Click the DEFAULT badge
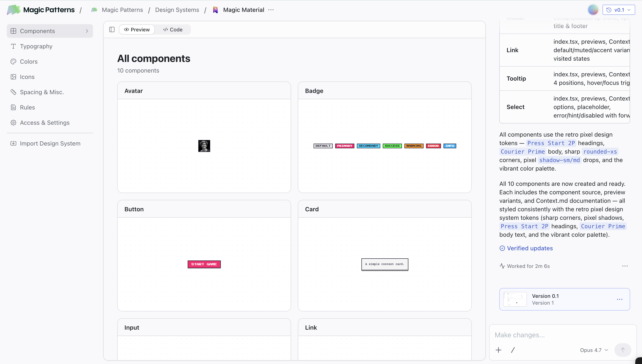Screen dimensions: 642x364 pyautogui.click(x=323, y=146)
